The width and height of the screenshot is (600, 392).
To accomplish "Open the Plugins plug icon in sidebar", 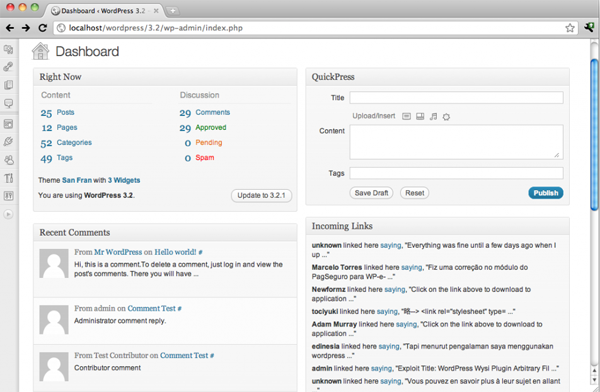I will coord(8,142).
